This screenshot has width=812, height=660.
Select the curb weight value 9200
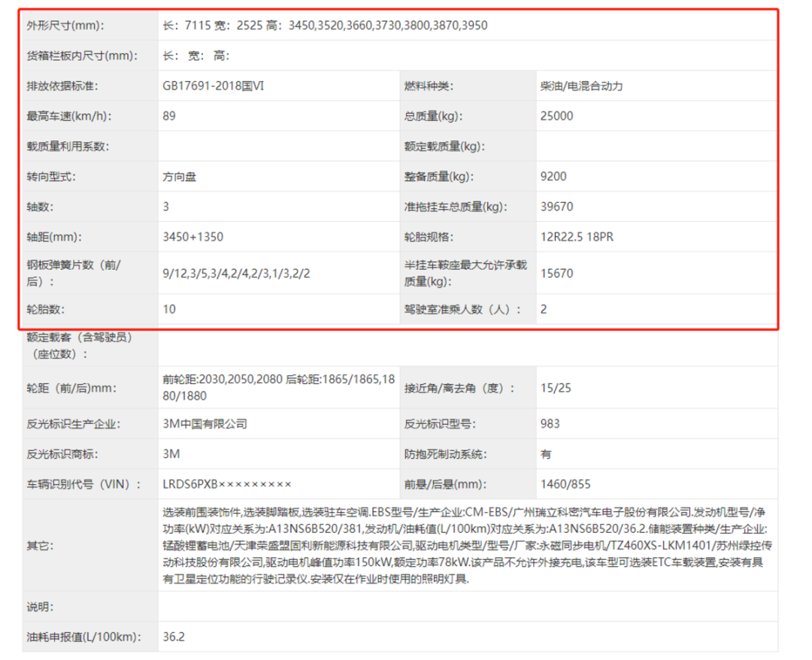click(553, 177)
